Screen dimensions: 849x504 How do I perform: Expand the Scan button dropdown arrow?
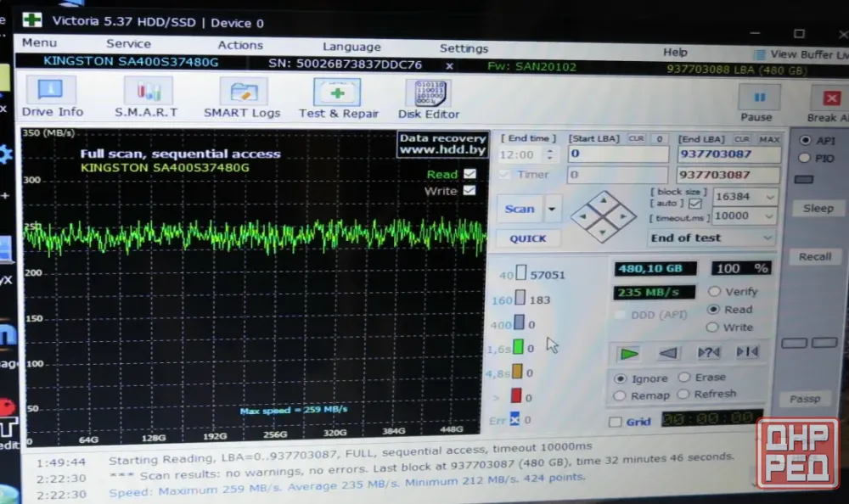pos(552,209)
